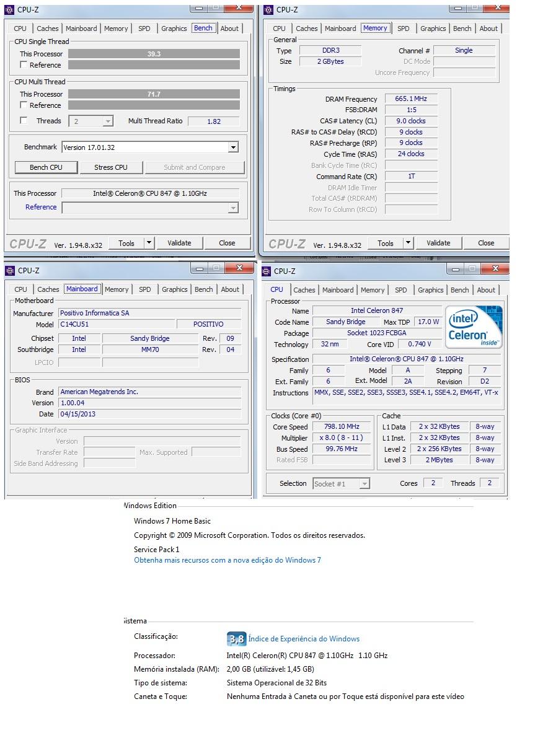Click the CPU-Z icon in the Memory window title bar
Screen dimensions: 548x756
268,10
